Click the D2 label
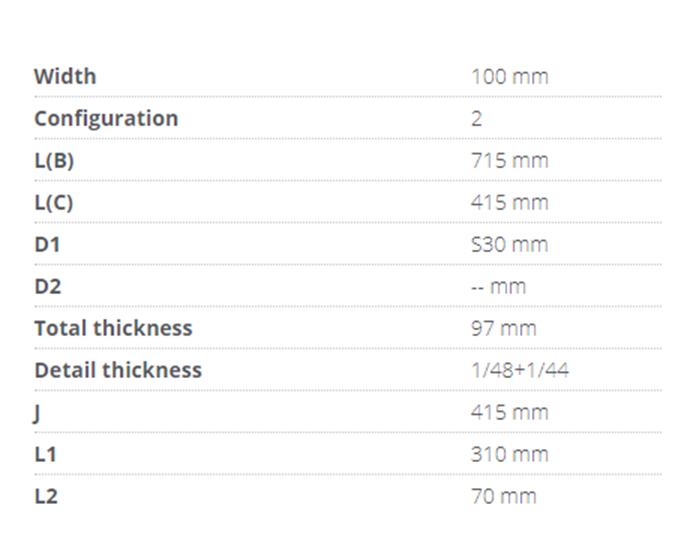The image size is (690, 538). (48, 286)
